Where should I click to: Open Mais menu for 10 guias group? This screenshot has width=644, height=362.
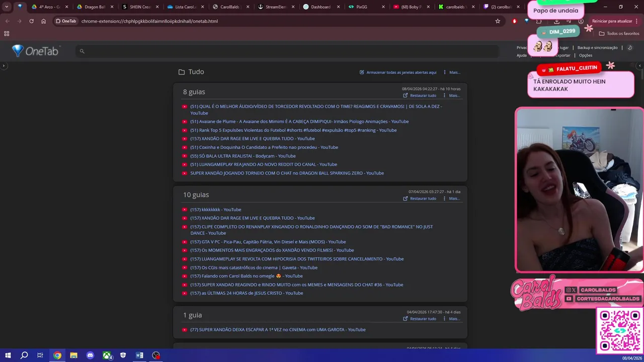click(451, 199)
